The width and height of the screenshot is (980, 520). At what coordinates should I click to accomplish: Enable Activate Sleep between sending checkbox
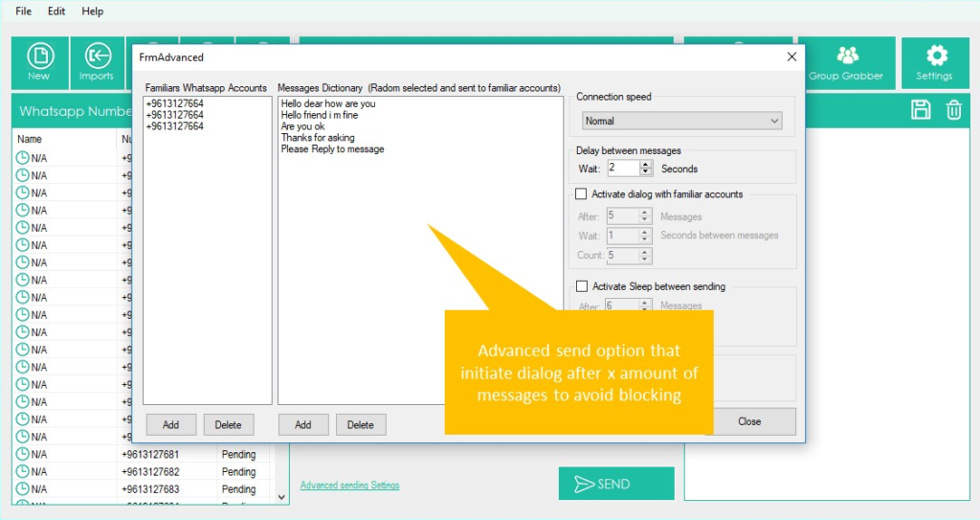pos(581,286)
